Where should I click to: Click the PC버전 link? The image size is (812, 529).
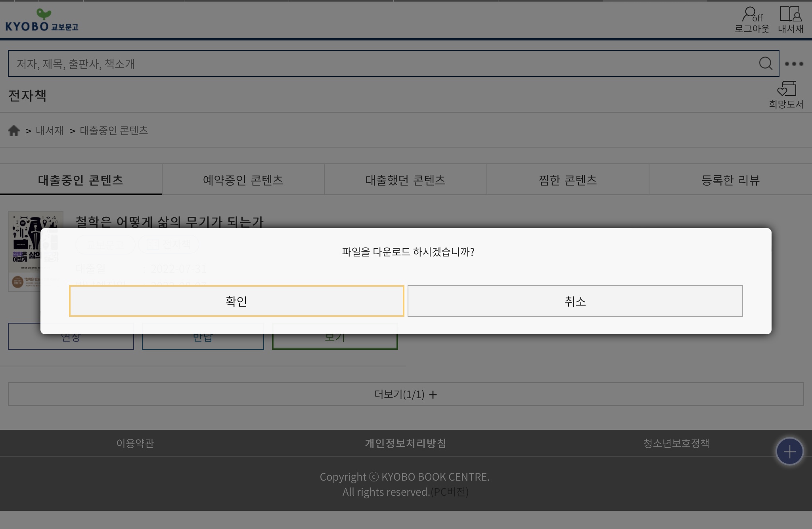(x=450, y=492)
